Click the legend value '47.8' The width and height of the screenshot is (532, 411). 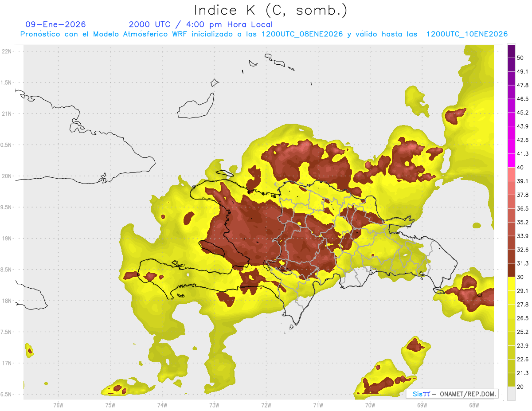tap(523, 85)
